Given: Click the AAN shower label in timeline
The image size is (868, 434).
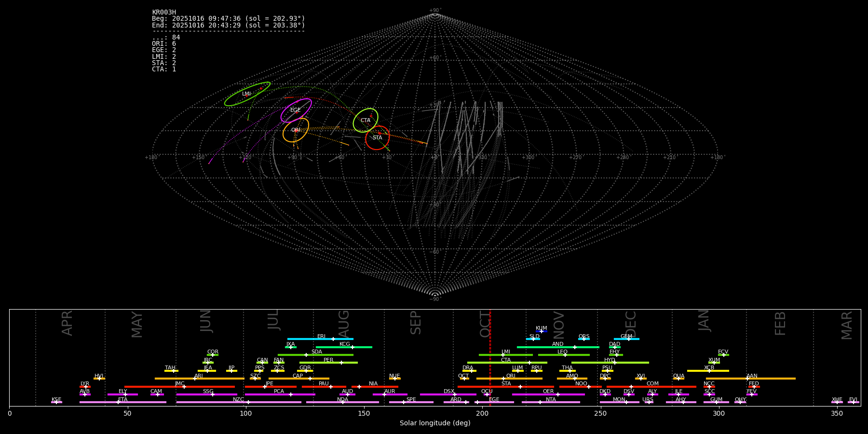Looking at the screenshot, I should (x=752, y=376).
